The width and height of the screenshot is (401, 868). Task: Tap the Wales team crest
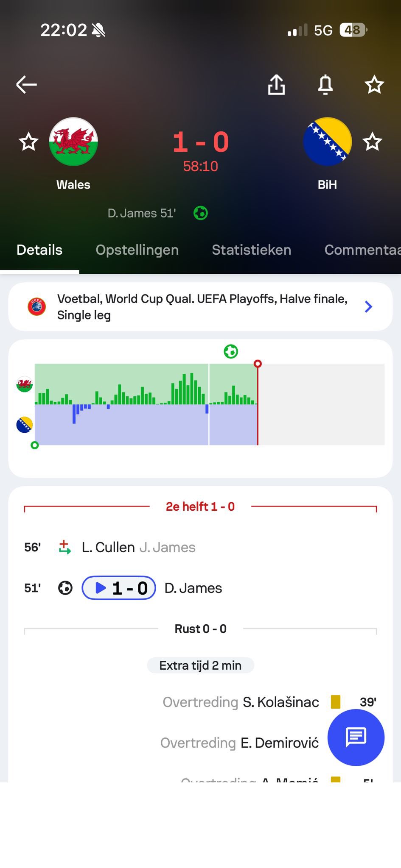pos(73,142)
